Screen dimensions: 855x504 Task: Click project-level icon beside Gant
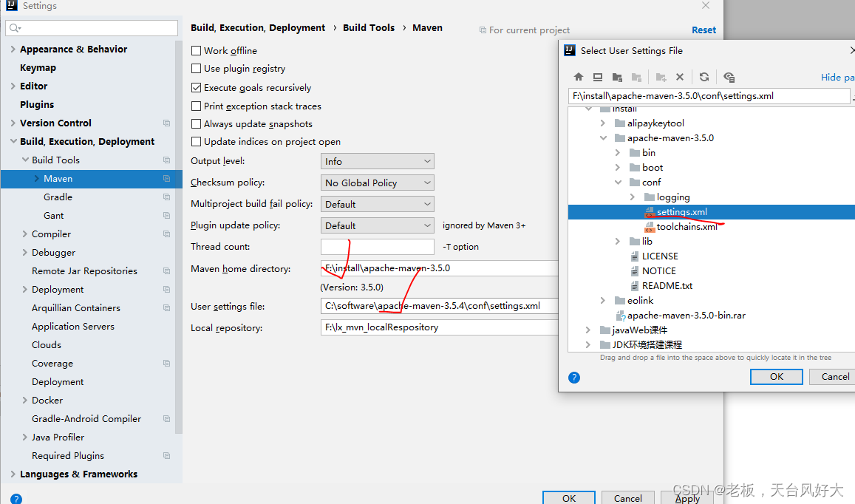pos(167,216)
